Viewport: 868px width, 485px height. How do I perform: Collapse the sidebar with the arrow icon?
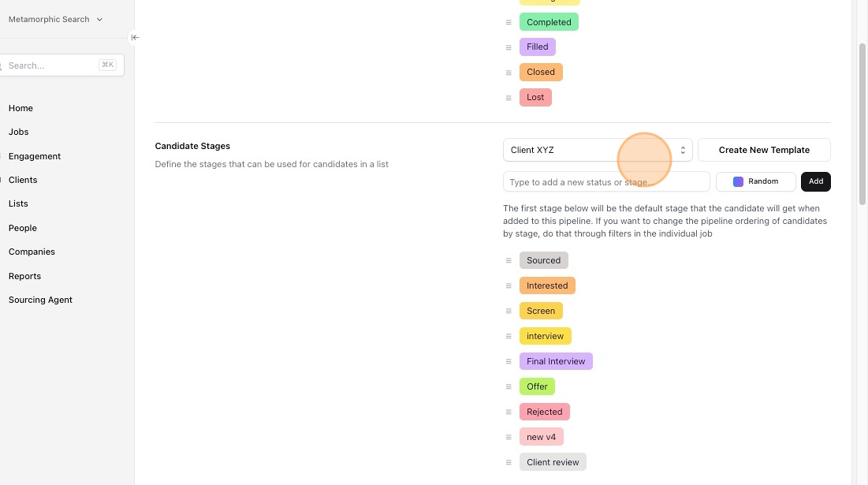click(x=135, y=37)
